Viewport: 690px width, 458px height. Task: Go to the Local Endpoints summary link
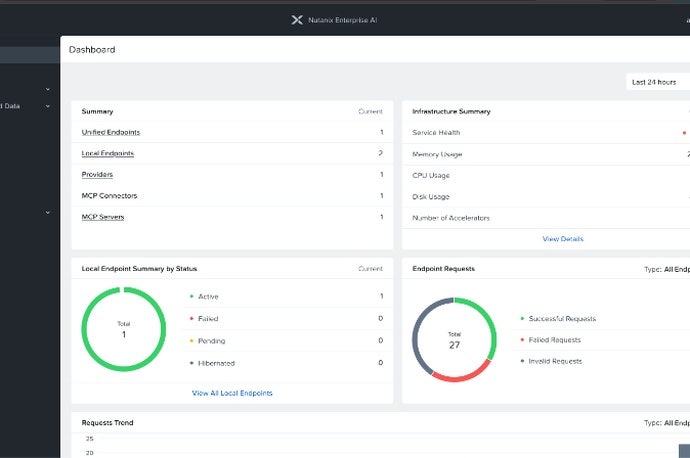tap(107, 153)
